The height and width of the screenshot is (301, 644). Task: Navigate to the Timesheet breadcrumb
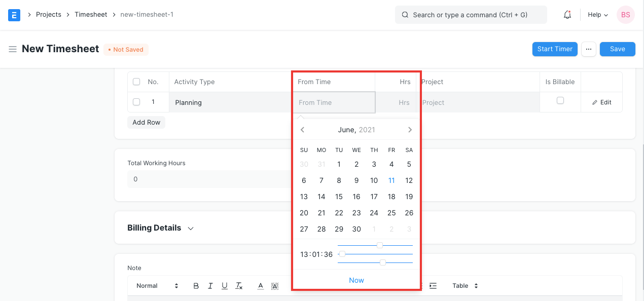pos(91,14)
